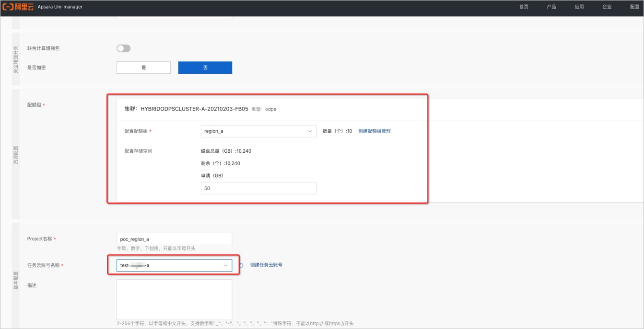The height and width of the screenshot is (329, 644).
Task: Open 产品 in the top navigation
Action: [x=551, y=7]
